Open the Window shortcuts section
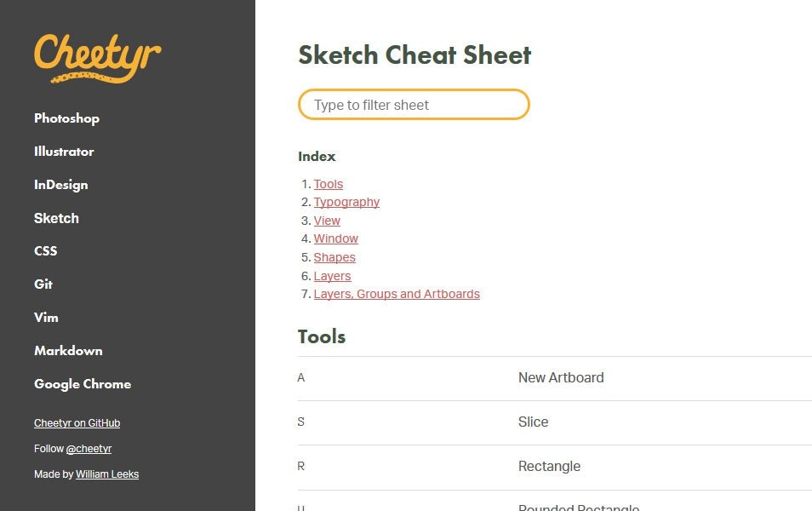Image resolution: width=812 pixels, height=511 pixels. click(335, 238)
